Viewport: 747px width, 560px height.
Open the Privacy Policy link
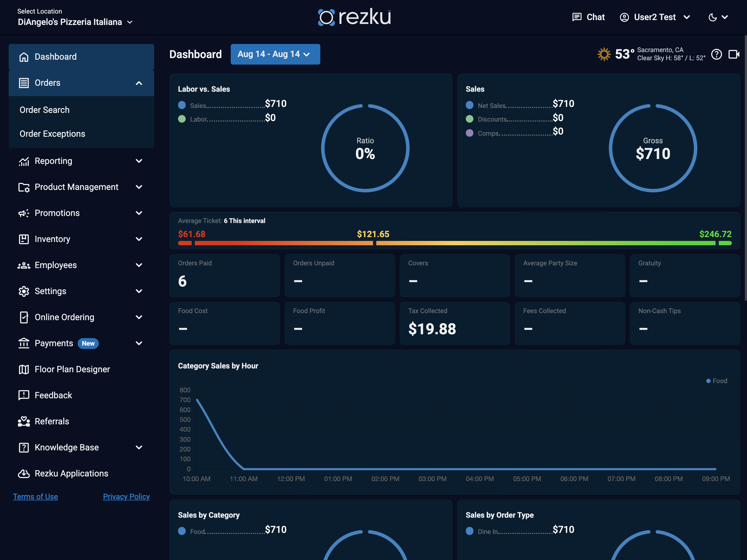coord(126,497)
